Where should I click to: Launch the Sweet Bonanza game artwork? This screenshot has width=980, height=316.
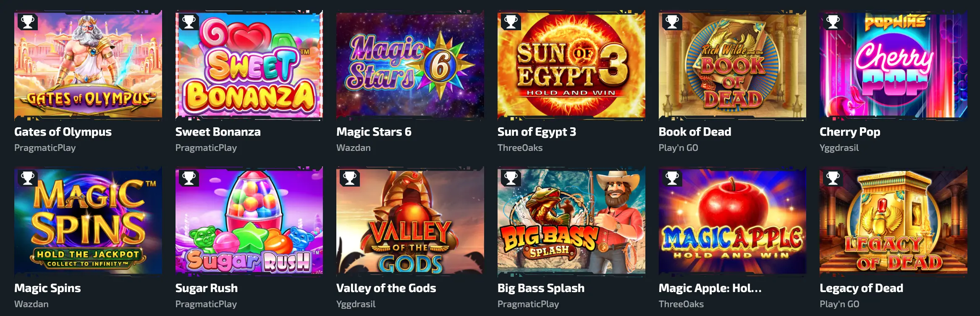point(249,65)
